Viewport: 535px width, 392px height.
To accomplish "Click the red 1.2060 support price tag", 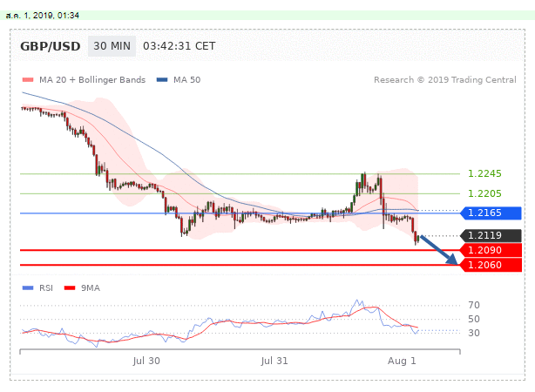I will pyautogui.click(x=491, y=265).
